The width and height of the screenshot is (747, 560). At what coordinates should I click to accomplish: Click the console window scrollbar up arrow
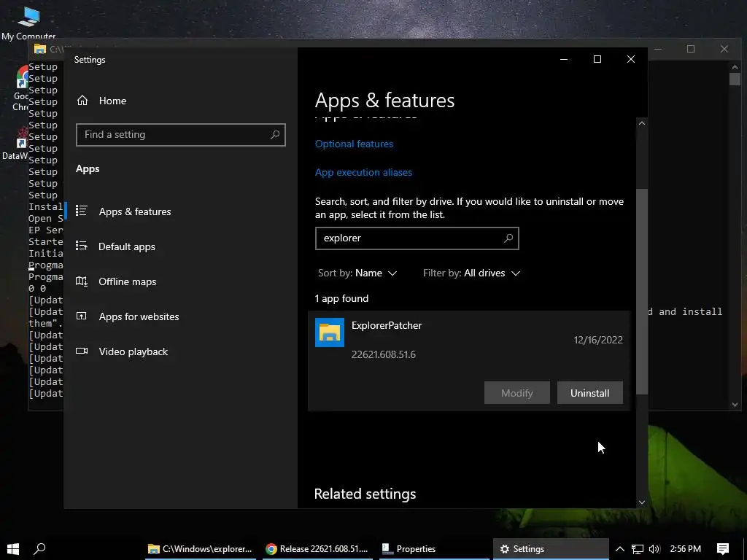(735, 67)
